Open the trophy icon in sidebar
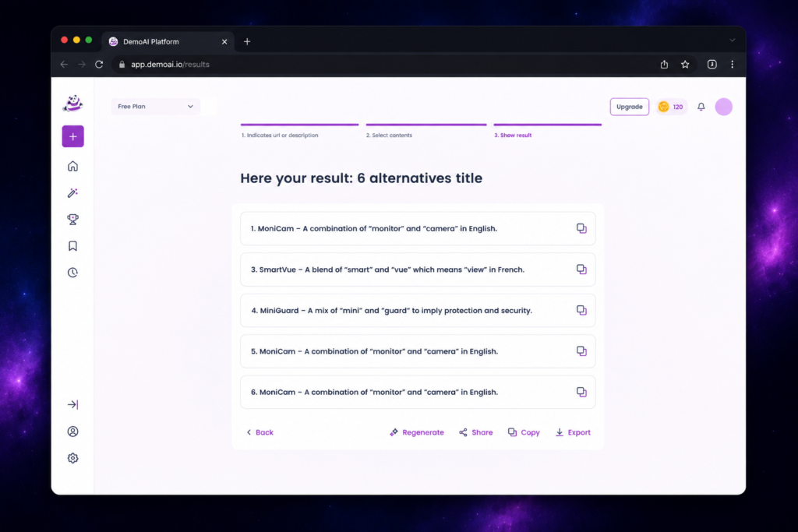798x532 pixels. click(72, 219)
